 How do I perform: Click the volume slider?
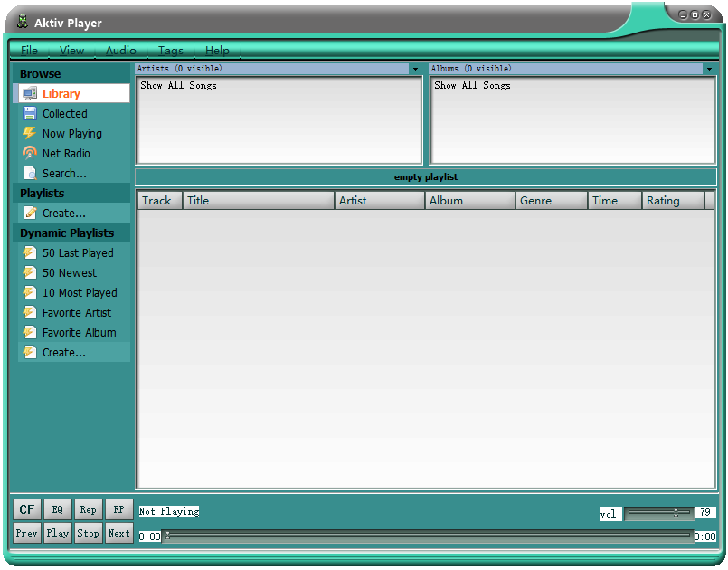click(659, 513)
